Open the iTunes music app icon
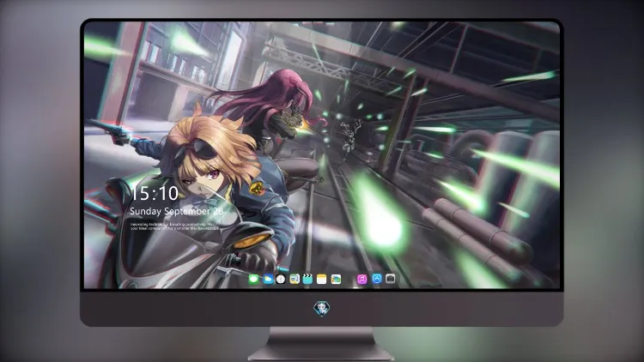The width and height of the screenshot is (644, 362). [x=361, y=280]
